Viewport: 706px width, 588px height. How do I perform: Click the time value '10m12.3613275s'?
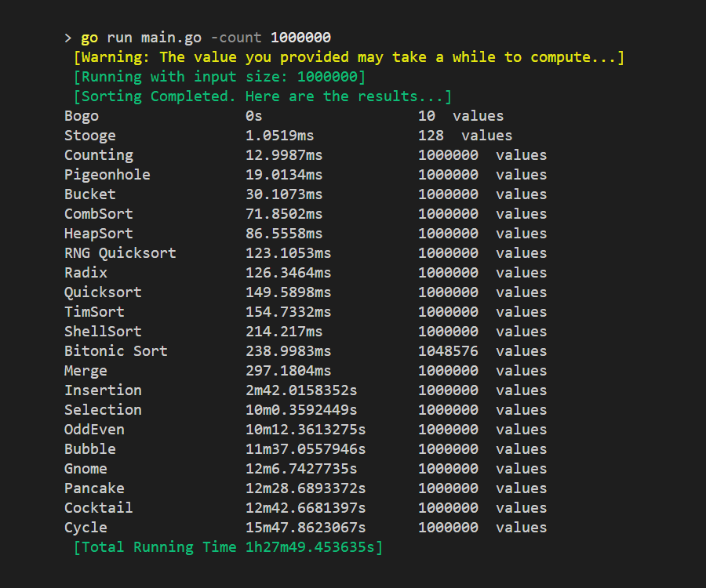[x=306, y=430]
